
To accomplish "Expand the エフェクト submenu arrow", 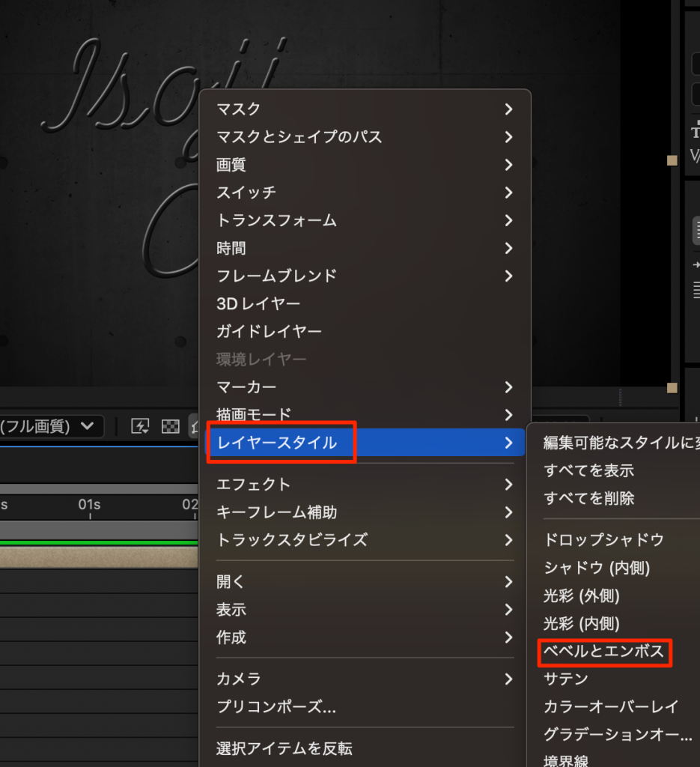I will (508, 485).
